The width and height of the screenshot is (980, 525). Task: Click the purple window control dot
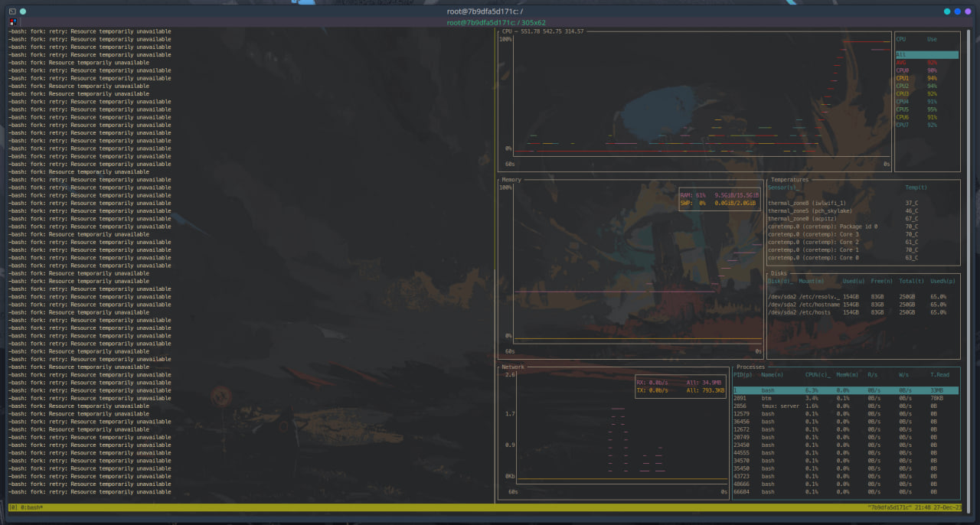[969, 11]
